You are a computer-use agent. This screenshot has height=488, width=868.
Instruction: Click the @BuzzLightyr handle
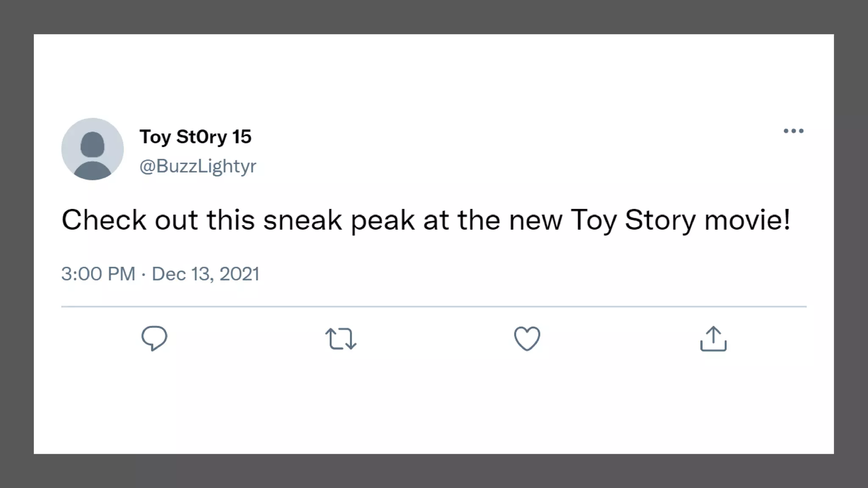(198, 166)
